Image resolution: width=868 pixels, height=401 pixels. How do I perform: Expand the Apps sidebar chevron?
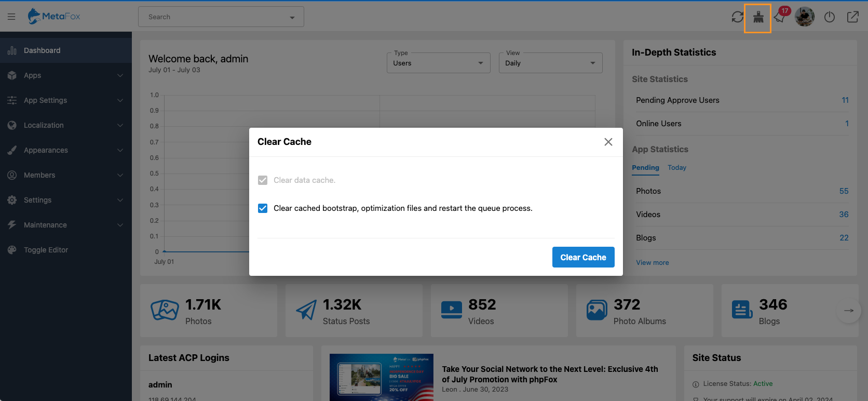pos(120,75)
